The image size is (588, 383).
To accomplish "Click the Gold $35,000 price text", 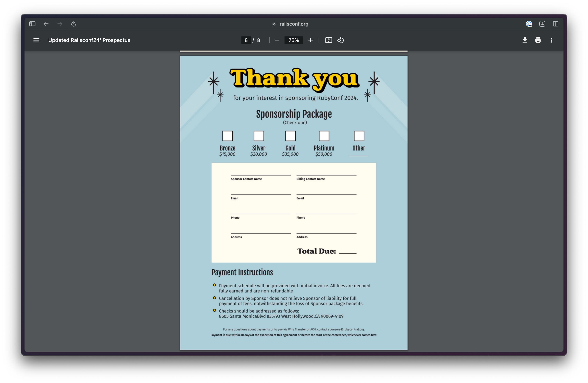I will [290, 154].
